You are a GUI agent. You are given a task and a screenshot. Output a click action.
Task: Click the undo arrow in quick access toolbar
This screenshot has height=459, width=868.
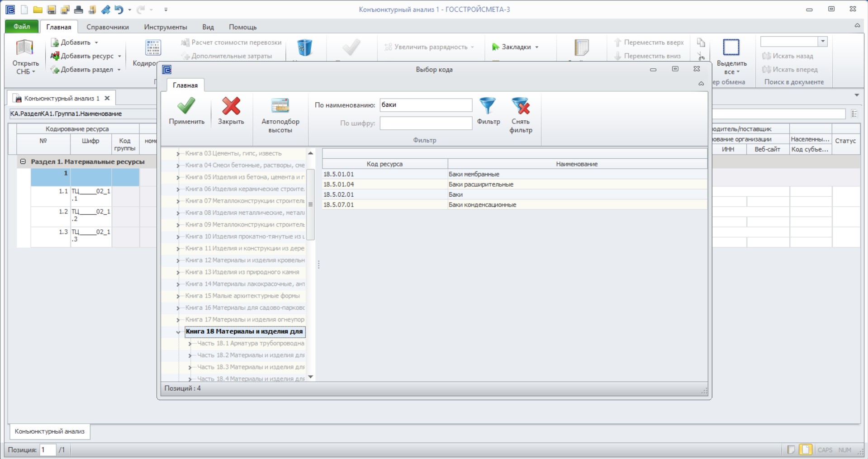pos(119,9)
